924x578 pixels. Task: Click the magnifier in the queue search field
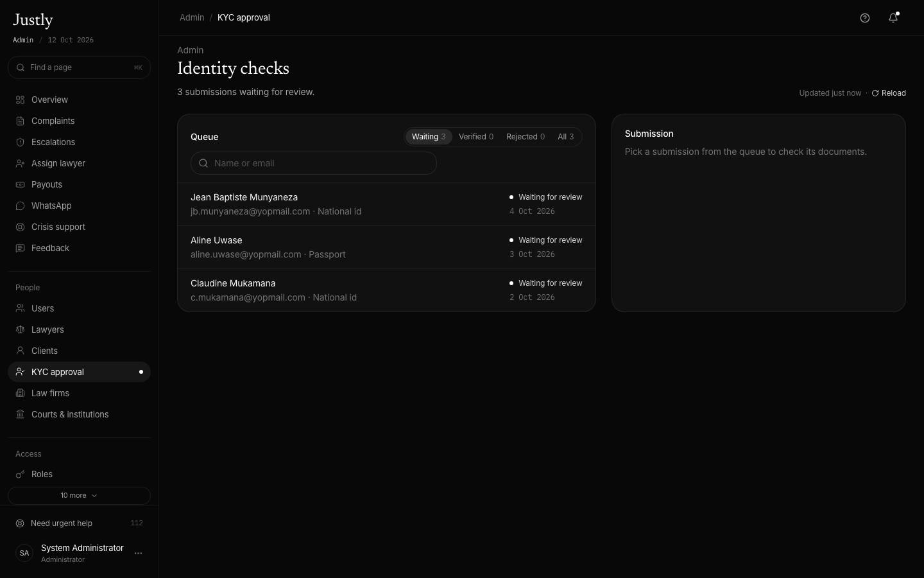tap(203, 163)
